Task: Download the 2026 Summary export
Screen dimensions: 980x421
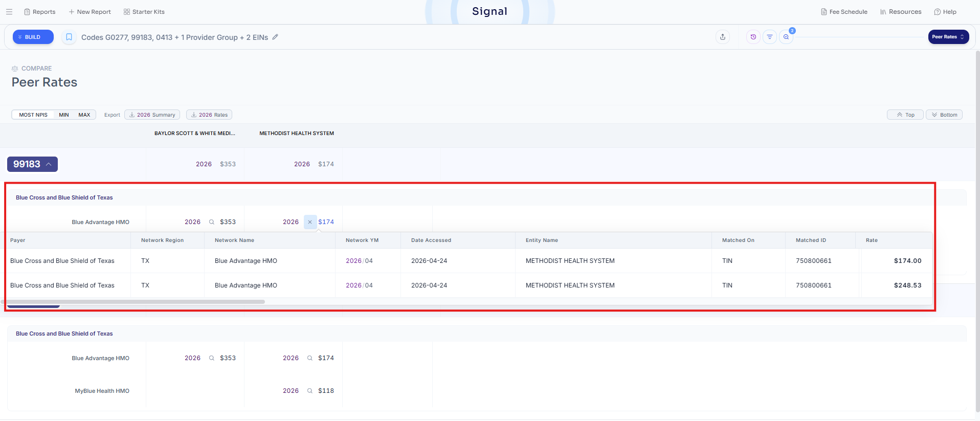Action: pos(152,115)
